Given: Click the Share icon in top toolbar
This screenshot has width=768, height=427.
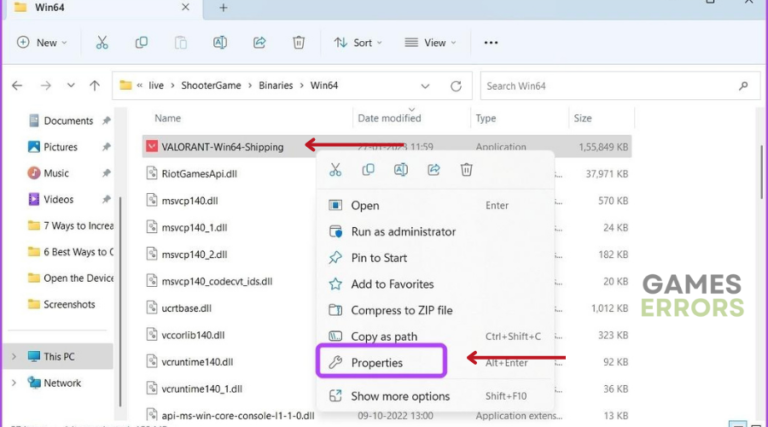Looking at the screenshot, I should [x=260, y=43].
